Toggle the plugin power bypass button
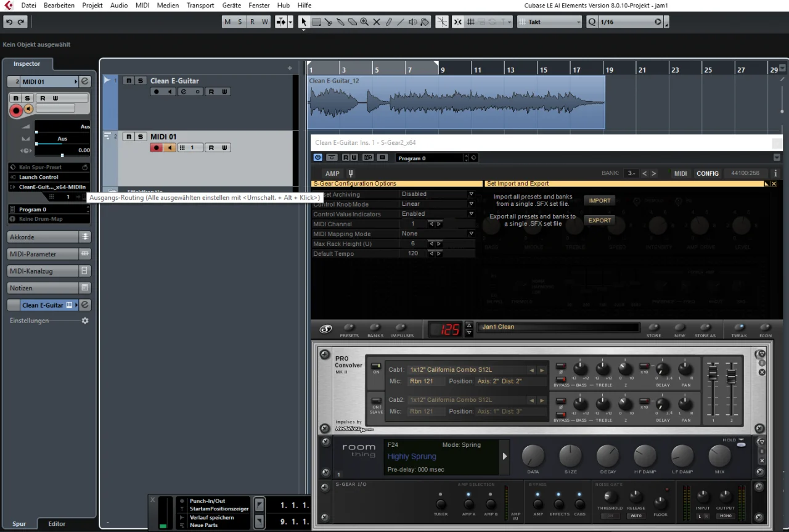 318,158
